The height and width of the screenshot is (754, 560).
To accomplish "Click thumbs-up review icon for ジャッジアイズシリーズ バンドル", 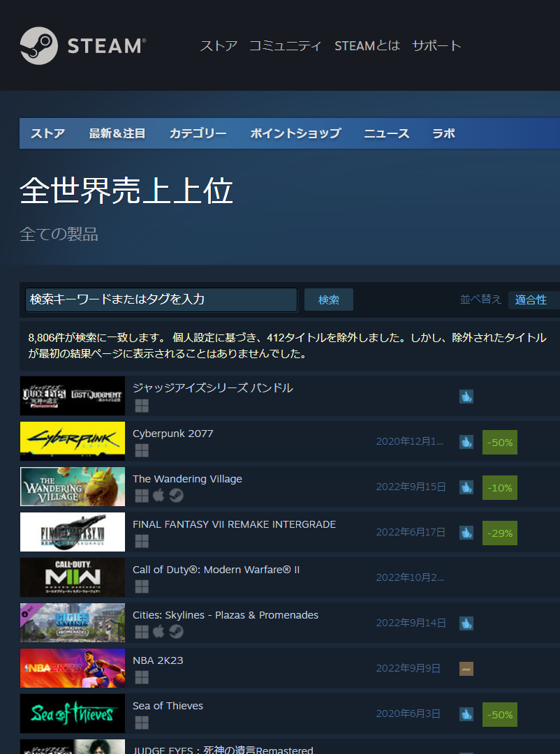I will point(466,397).
